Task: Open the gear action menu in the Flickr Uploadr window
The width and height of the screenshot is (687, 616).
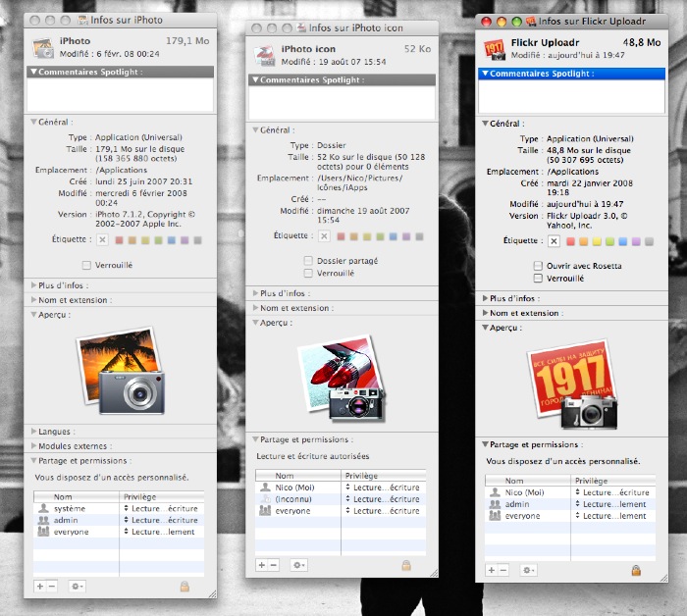Action: (528, 570)
